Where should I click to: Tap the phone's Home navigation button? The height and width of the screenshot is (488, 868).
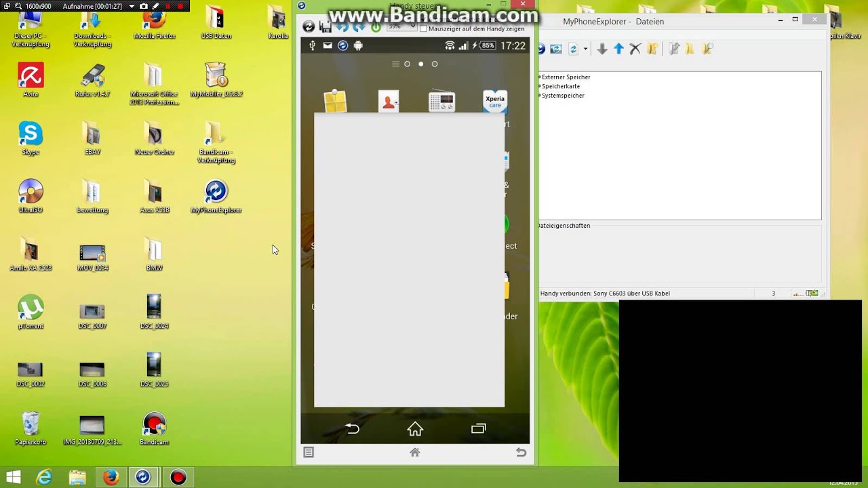point(415,428)
